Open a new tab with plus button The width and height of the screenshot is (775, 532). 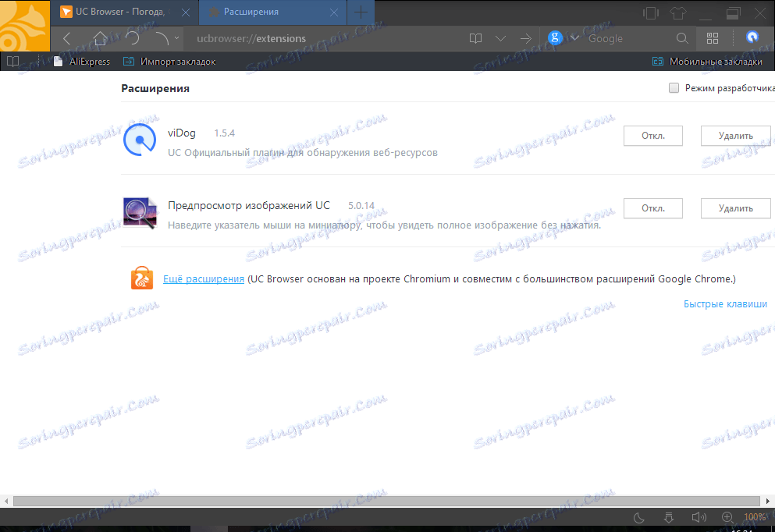361,12
